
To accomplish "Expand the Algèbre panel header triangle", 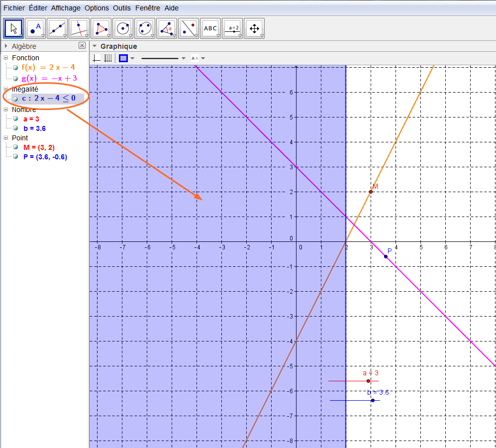I will pyautogui.click(x=5, y=46).
